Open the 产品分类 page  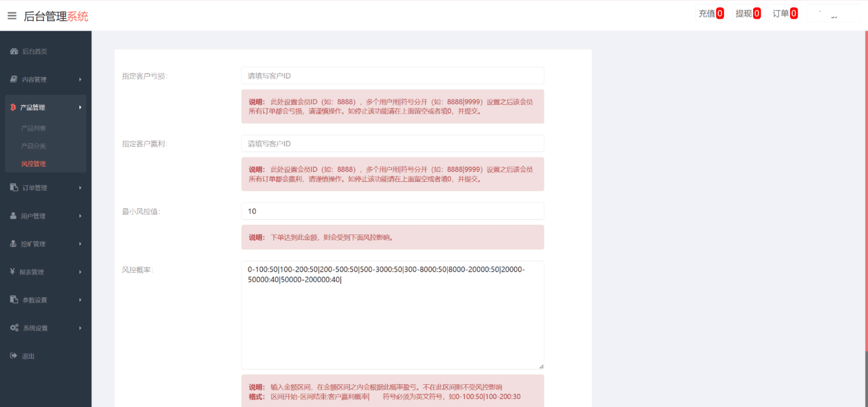pyautogui.click(x=33, y=146)
